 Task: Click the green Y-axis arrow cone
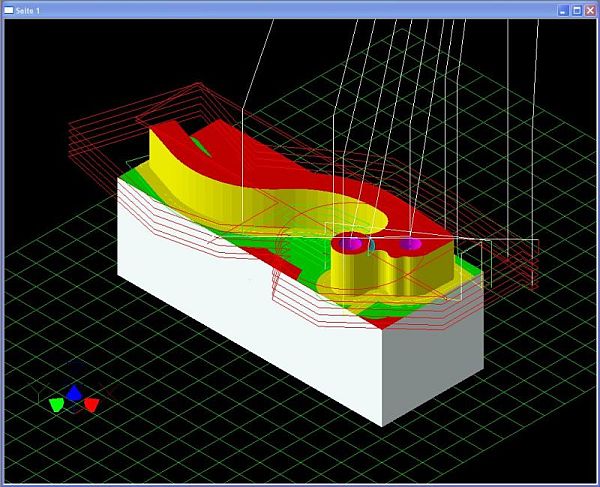57,403
